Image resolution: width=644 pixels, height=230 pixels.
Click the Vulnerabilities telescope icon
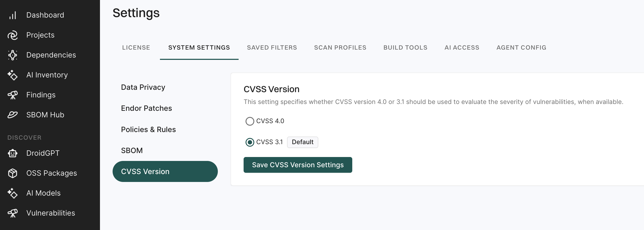(13, 213)
